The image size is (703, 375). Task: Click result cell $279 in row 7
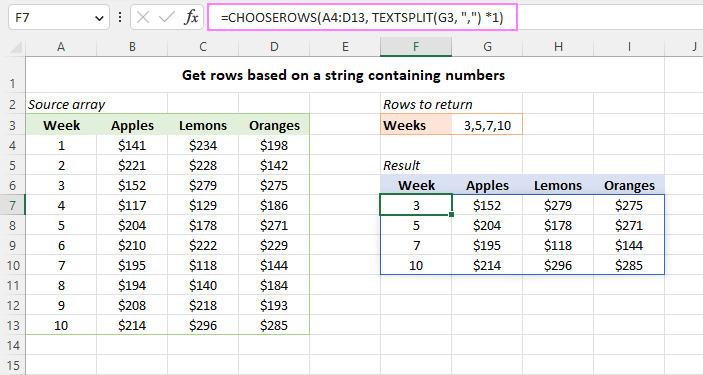[x=558, y=205]
